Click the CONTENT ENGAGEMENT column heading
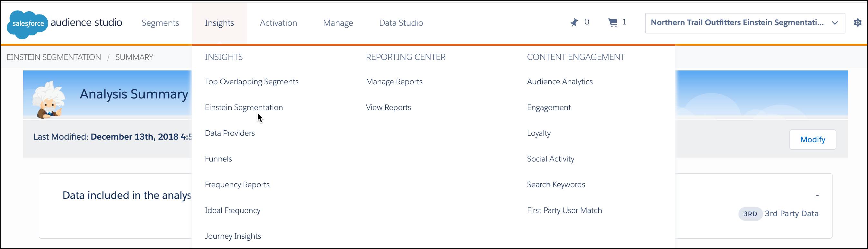The height and width of the screenshot is (249, 868). pos(575,57)
